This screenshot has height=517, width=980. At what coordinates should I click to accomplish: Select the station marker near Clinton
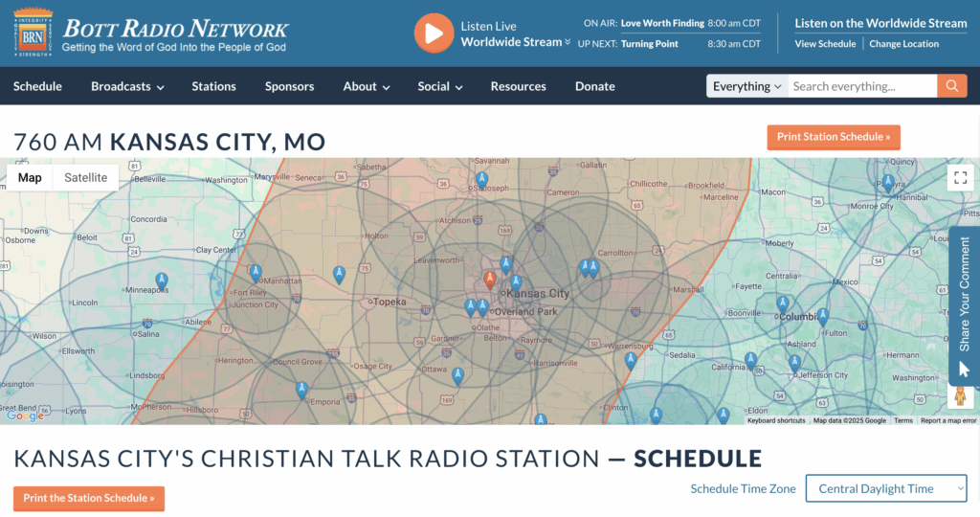656,416
